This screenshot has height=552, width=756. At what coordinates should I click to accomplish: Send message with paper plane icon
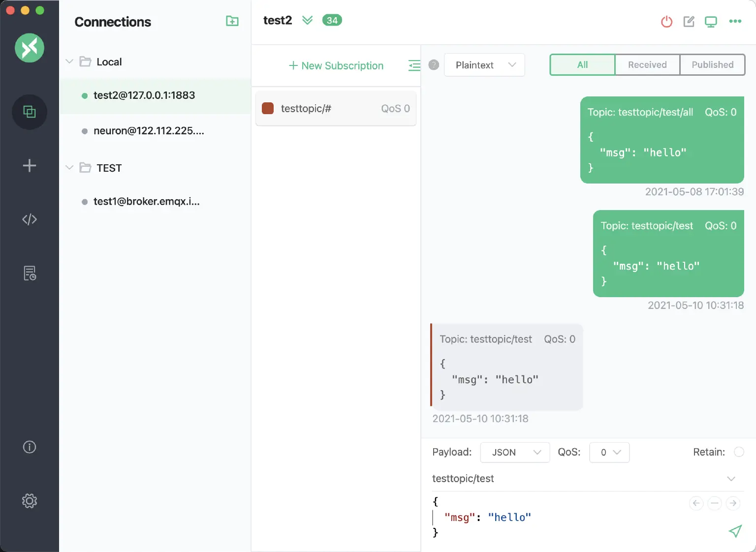[735, 531]
